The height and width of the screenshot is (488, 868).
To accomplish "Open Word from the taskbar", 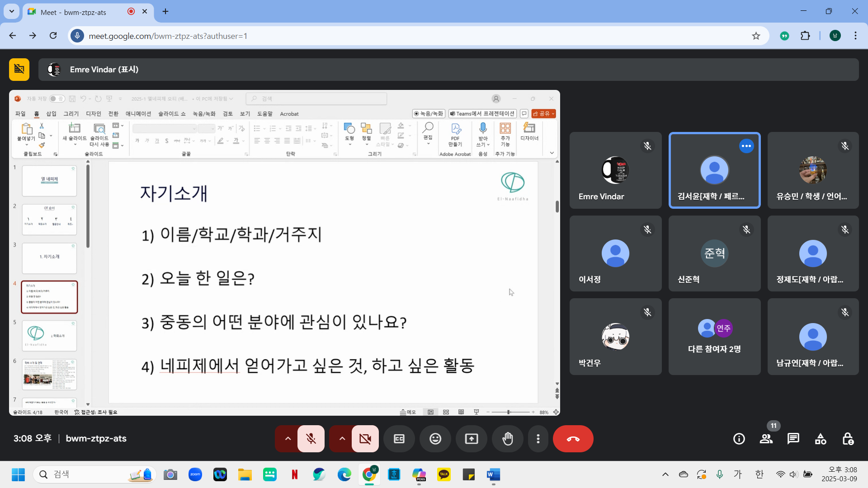I will pyautogui.click(x=493, y=474).
